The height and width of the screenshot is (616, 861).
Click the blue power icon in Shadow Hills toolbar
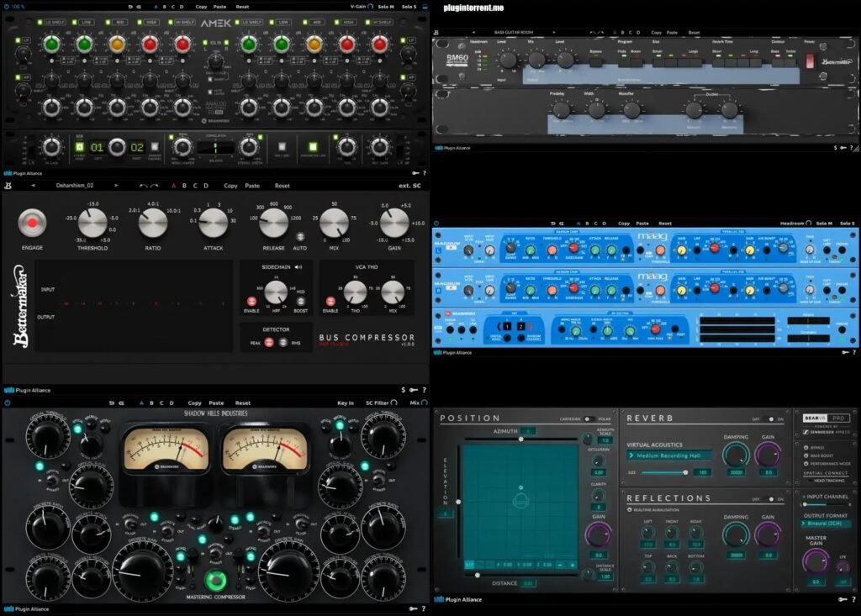(x=7, y=403)
